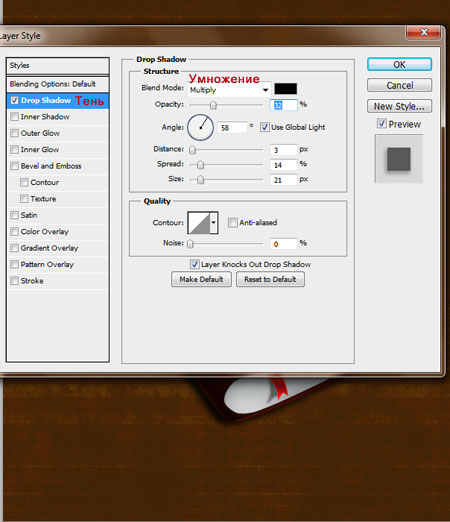Enable the Stroke checkbox
This screenshot has width=450, height=522.
[x=14, y=281]
